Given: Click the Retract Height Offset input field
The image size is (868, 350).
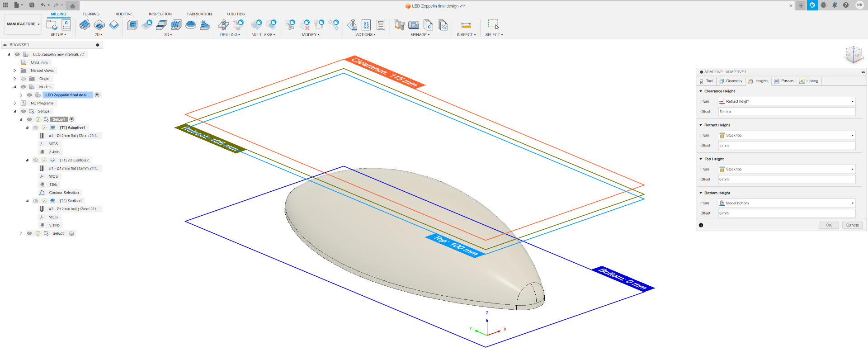Looking at the screenshot, I should [787, 146].
